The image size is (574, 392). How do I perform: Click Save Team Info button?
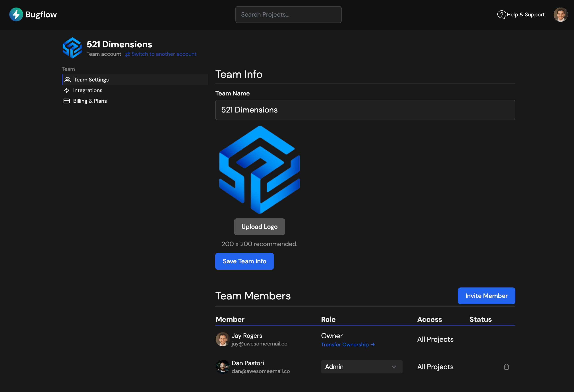244,261
